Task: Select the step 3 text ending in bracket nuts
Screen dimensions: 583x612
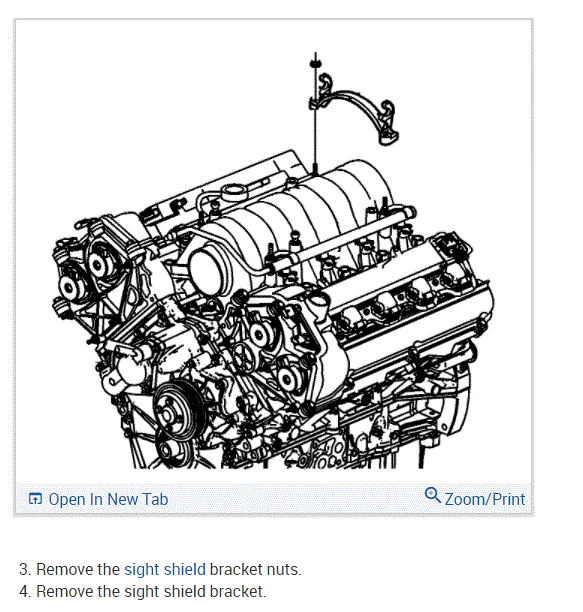Action: coord(160,569)
